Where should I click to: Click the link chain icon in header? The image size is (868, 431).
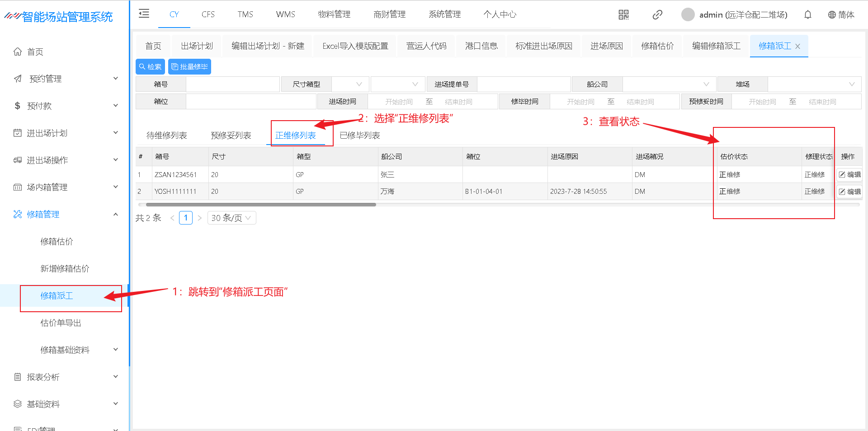coord(657,15)
